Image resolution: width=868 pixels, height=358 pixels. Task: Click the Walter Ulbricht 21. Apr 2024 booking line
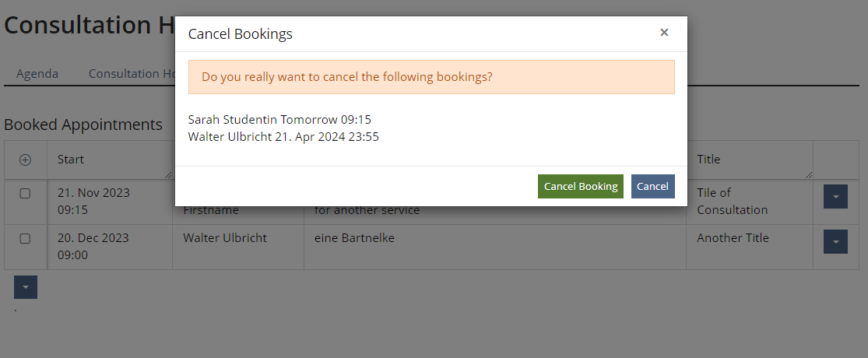(x=283, y=137)
